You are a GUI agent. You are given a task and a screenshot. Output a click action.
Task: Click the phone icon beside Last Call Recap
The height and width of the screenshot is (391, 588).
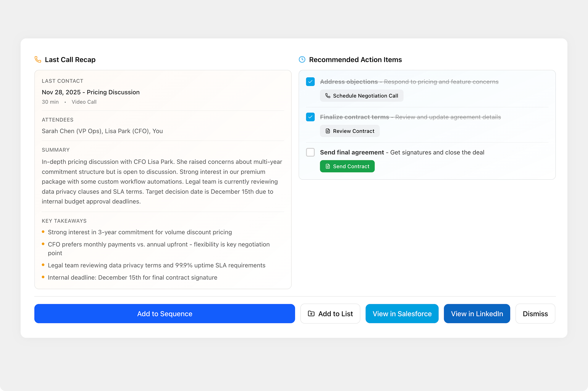pyautogui.click(x=38, y=59)
